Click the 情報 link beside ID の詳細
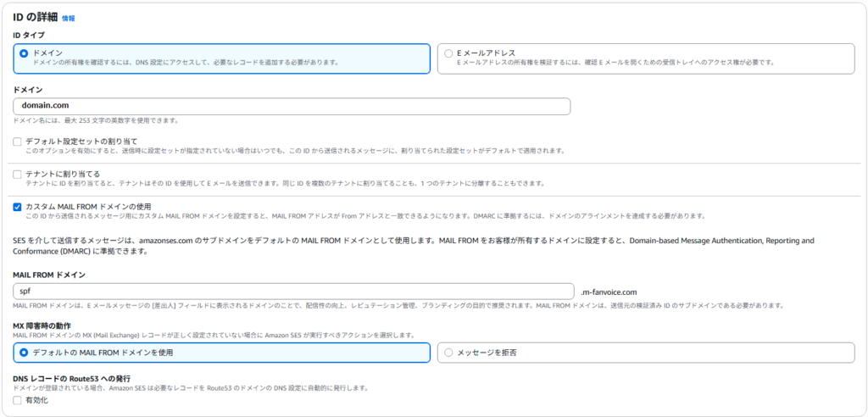Screen dimensions: 868x417 [x=69, y=18]
